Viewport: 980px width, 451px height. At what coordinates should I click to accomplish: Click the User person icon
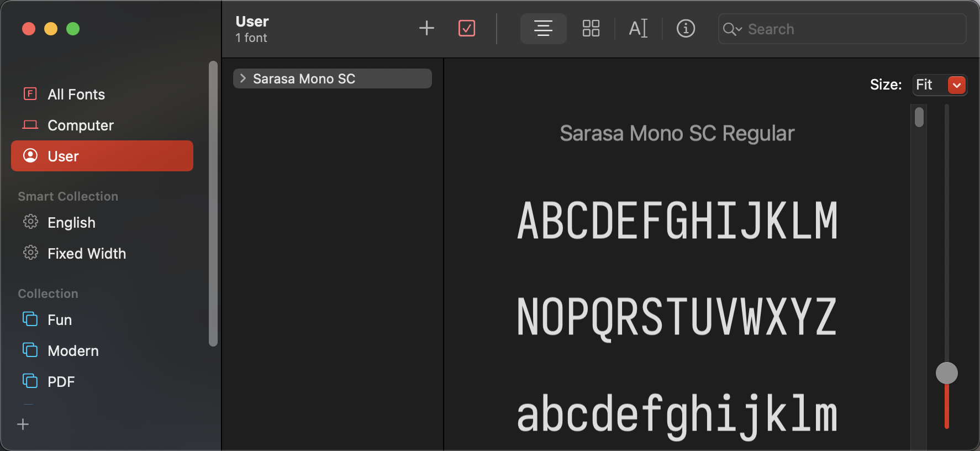tap(30, 155)
